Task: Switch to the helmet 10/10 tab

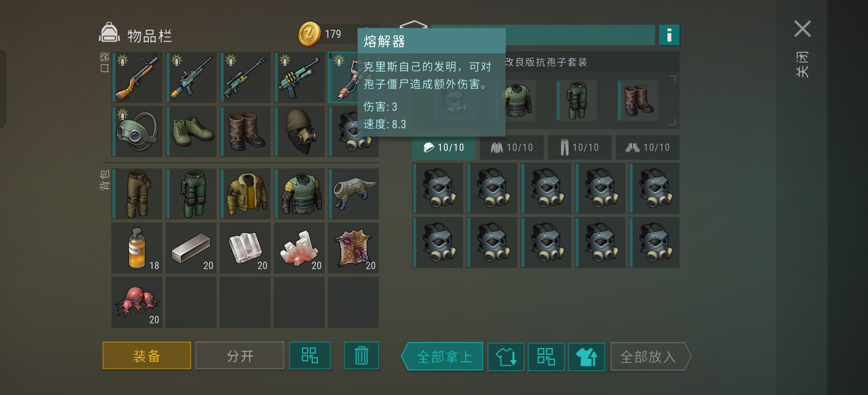Action: [x=444, y=147]
